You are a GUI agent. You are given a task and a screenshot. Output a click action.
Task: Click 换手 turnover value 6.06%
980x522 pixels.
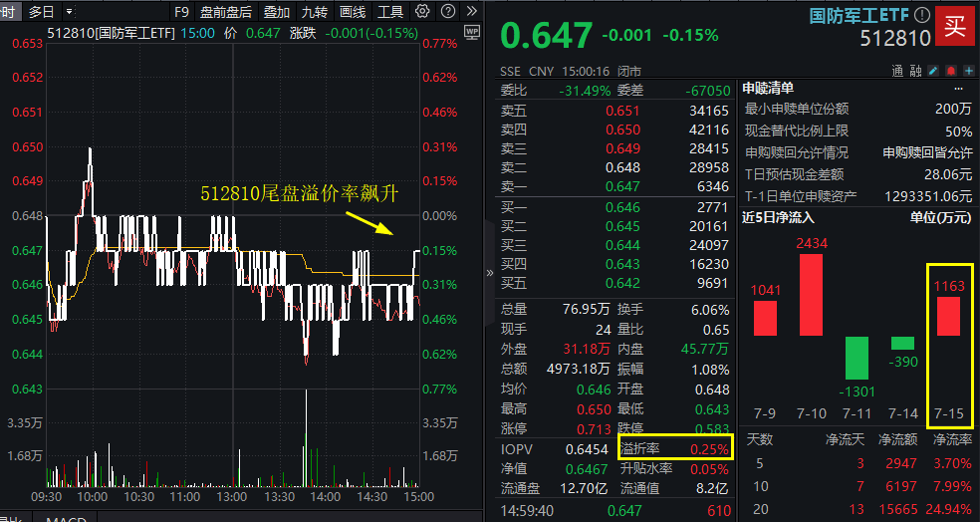pos(710,310)
